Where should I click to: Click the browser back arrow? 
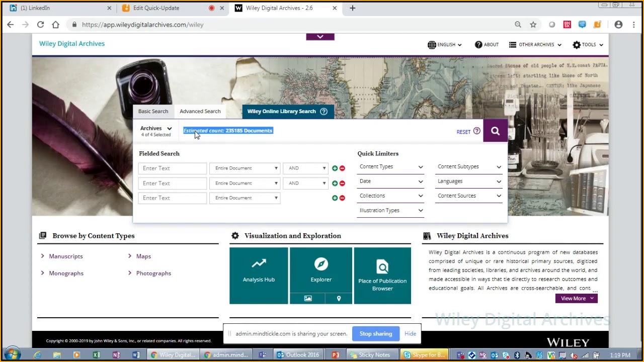(x=11, y=25)
